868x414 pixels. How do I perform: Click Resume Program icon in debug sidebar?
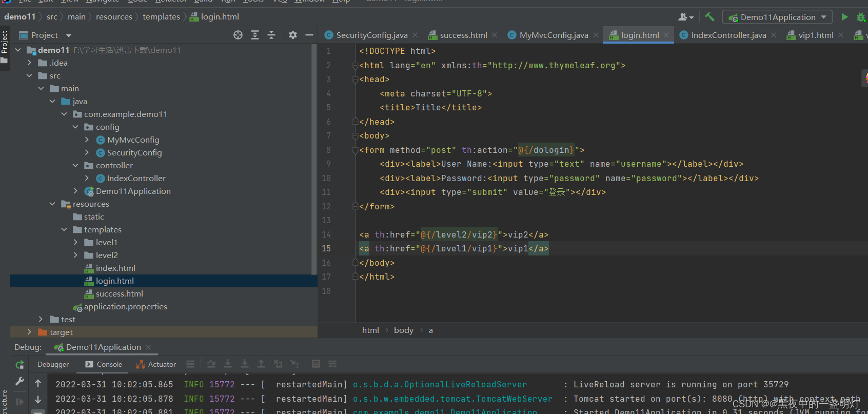click(x=19, y=402)
